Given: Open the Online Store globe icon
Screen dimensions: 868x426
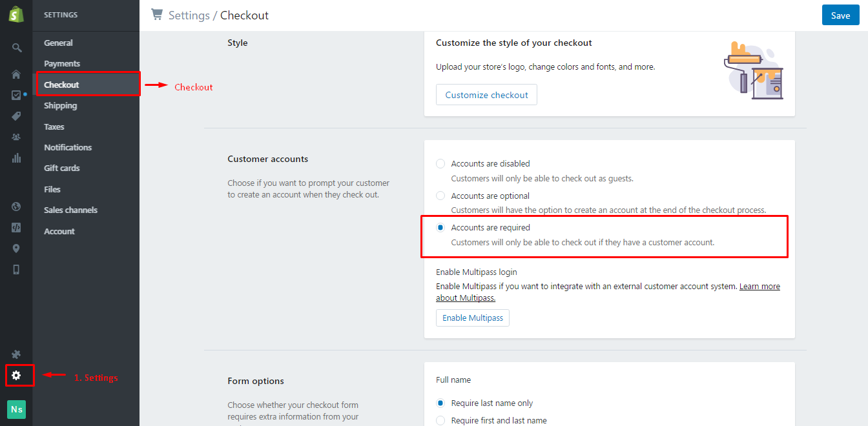Looking at the screenshot, I should (x=16, y=207).
